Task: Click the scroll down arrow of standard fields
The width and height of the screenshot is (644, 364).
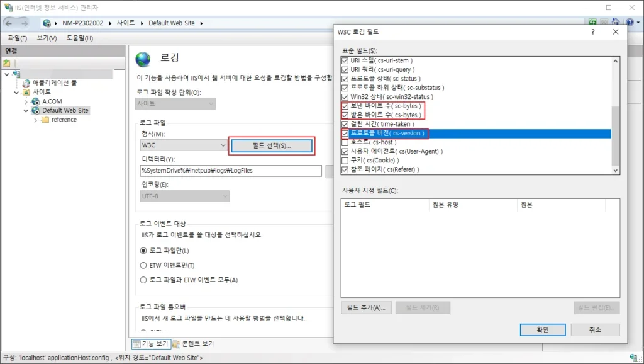Action: point(615,170)
